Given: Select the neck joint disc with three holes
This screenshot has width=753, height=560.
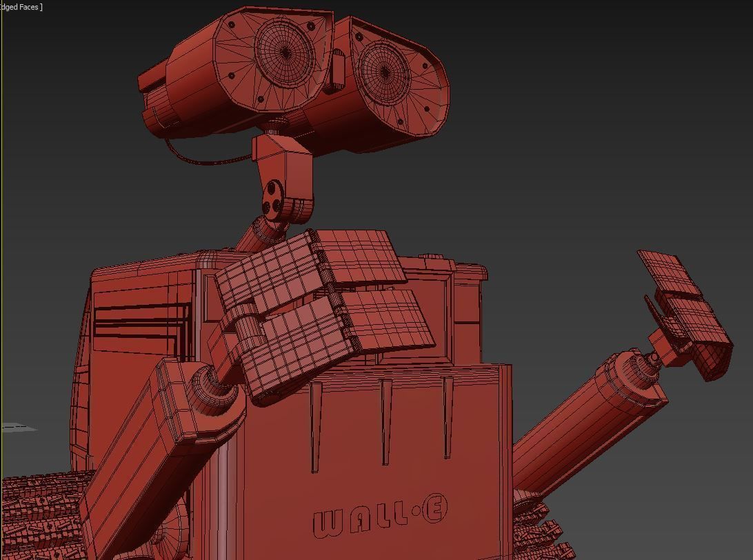Looking at the screenshot, I should click(x=273, y=199).
